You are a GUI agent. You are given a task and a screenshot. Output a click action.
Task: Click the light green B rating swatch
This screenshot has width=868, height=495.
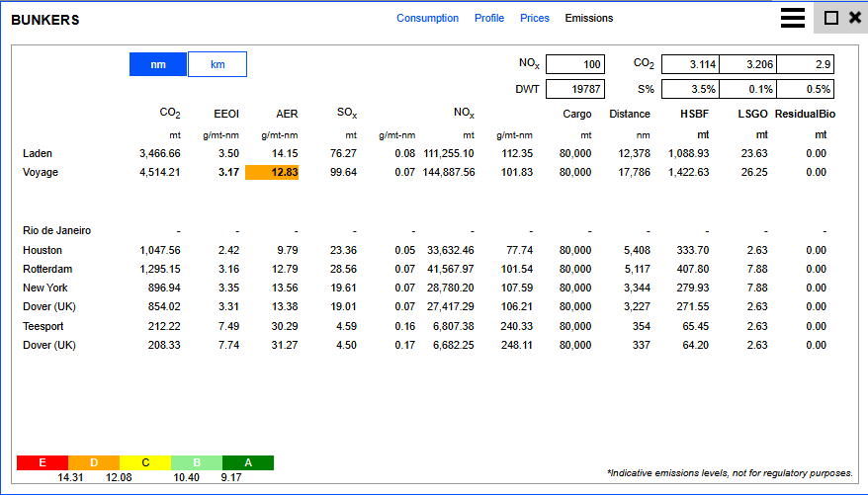point(197,462)
